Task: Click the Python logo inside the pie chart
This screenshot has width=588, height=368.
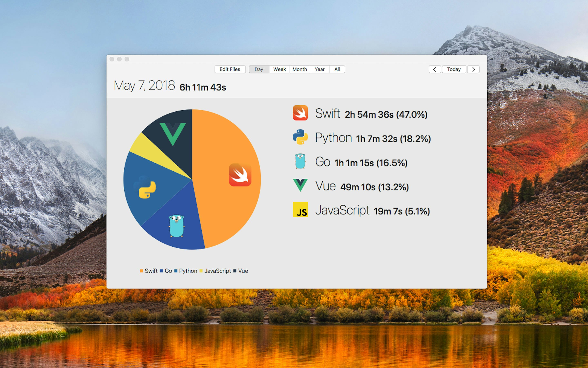Action: [145, 187]
